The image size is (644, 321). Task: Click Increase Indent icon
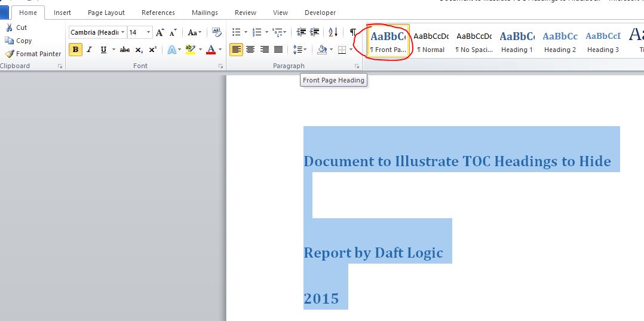point(315,32)
